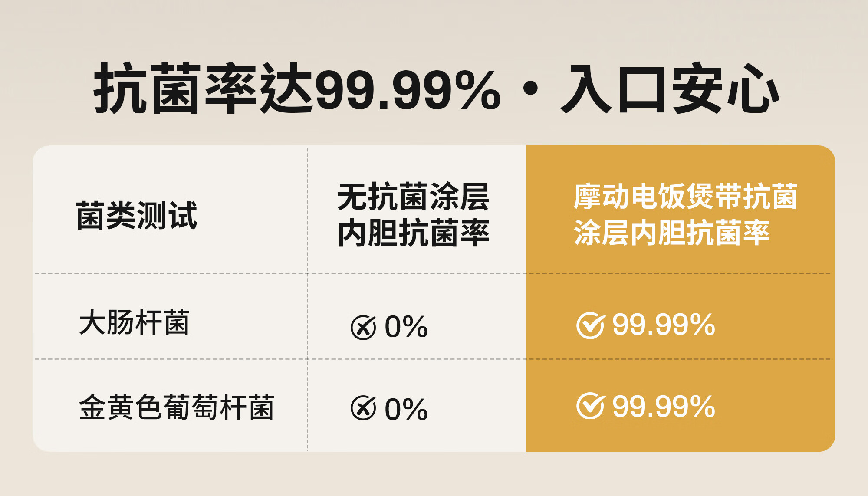This screenshot has width=868, height=496.
Task: Click the dot separator in the headline
Action: 530,89
